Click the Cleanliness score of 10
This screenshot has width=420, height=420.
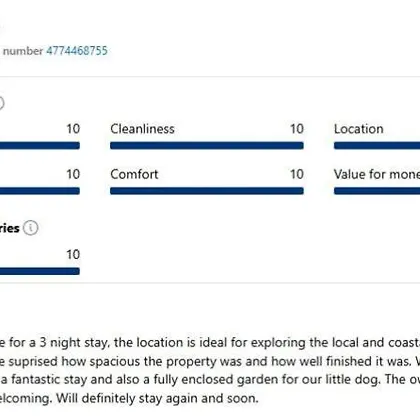pyautogui.click(x=297, y=129)
